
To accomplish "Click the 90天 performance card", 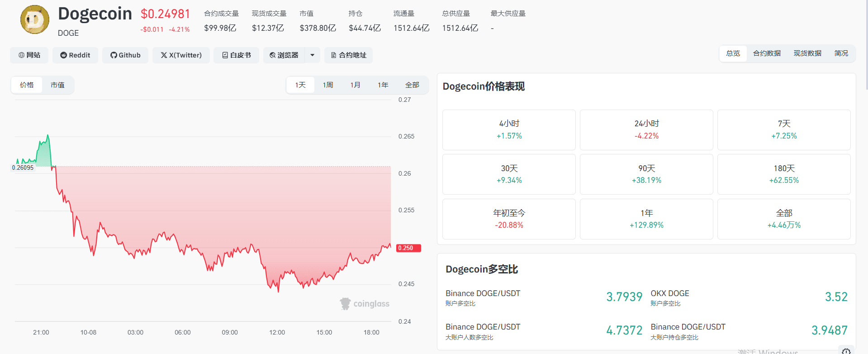I will point(646,174).
